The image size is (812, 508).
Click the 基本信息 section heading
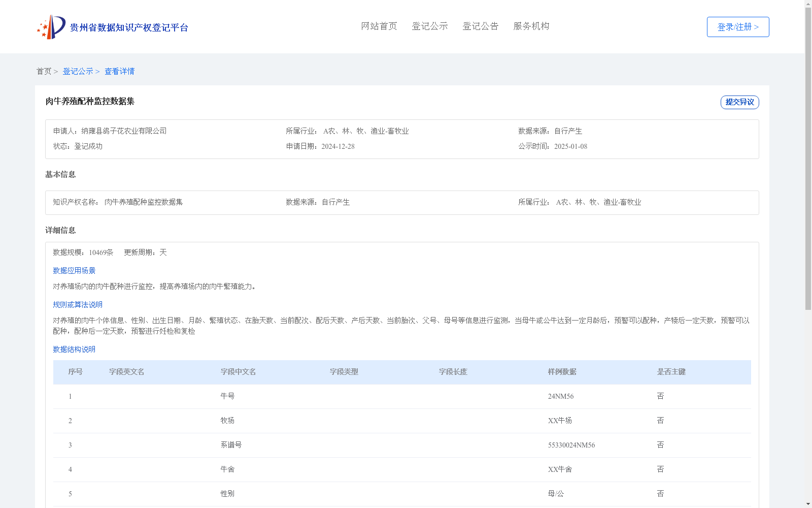(x=60, y=175)
